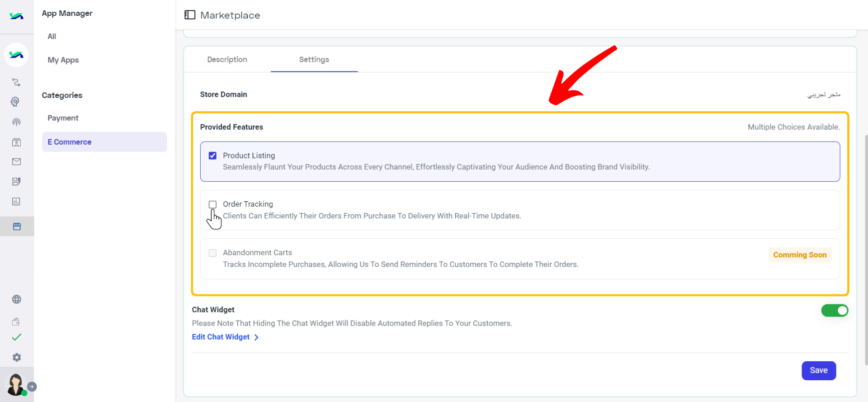
Task: Select the Order Tracking feature label
Action: 248,204
